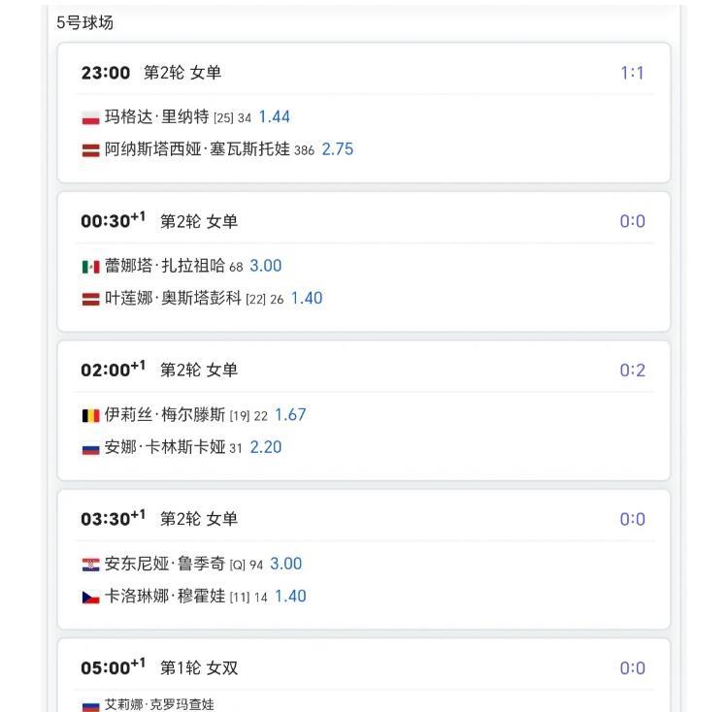Select the 1.67 odds for 梅尔滕斯
The image size is (728, 712).
(x=290, y=415)
